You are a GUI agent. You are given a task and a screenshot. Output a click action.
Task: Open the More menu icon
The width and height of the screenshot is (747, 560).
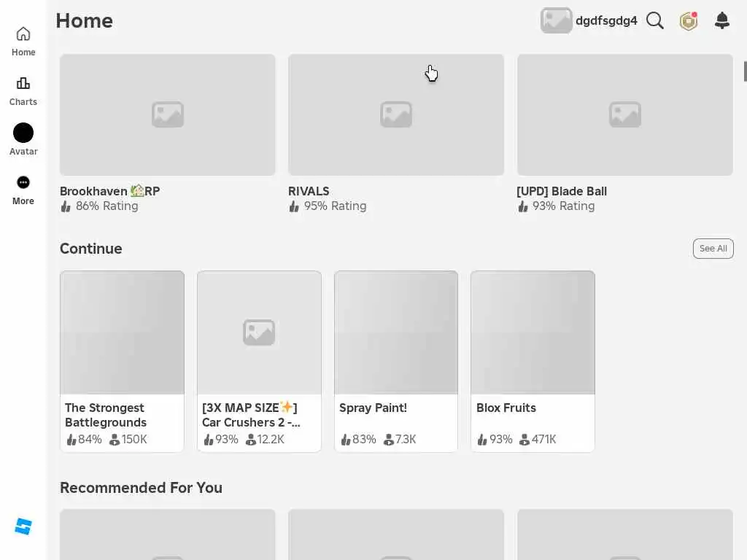(23, 182)
